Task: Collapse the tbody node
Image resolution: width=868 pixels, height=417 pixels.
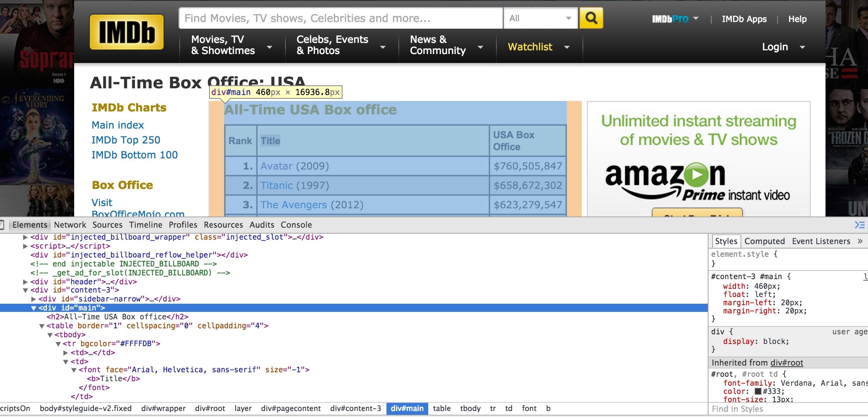Action: 50,335
